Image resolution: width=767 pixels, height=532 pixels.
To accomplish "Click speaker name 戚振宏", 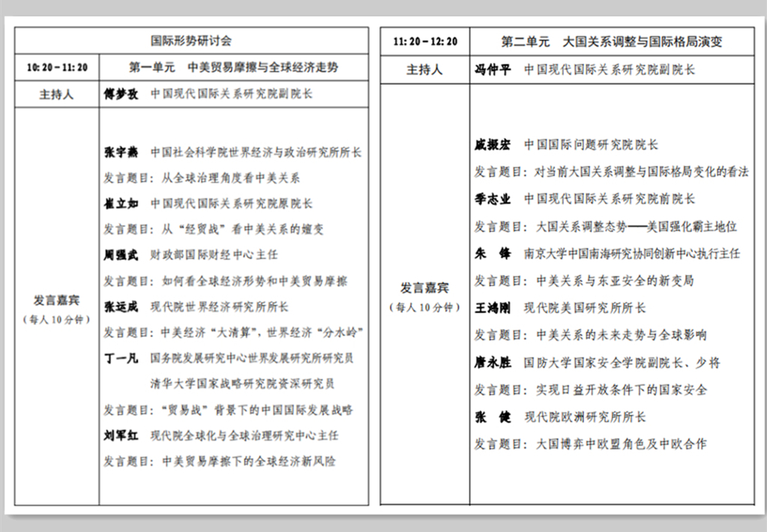I will pos(491,144).
